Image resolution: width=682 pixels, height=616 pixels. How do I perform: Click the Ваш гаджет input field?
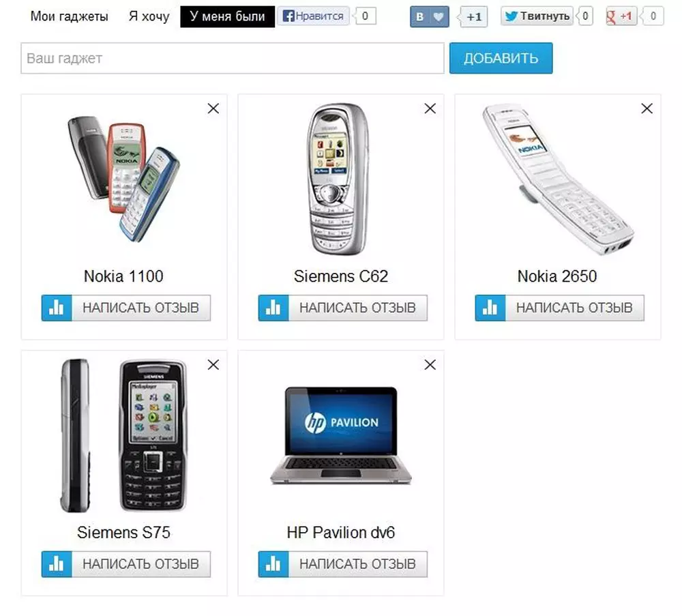233,58
